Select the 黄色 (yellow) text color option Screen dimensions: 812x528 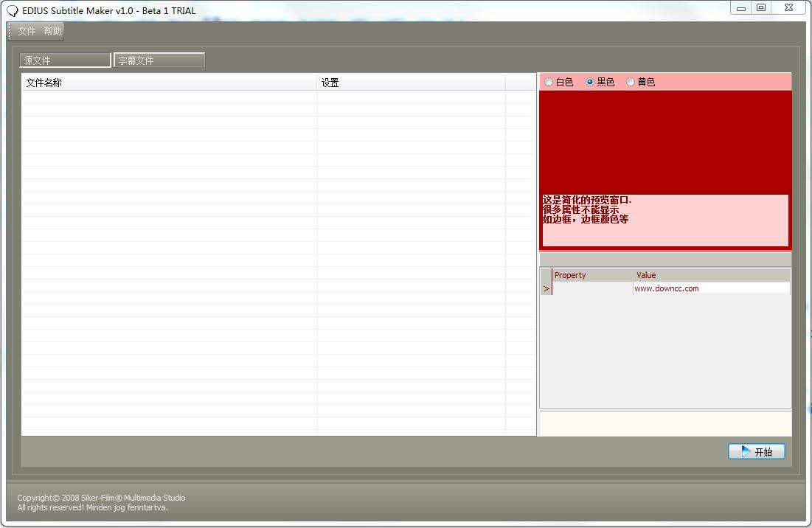[631, 81]
